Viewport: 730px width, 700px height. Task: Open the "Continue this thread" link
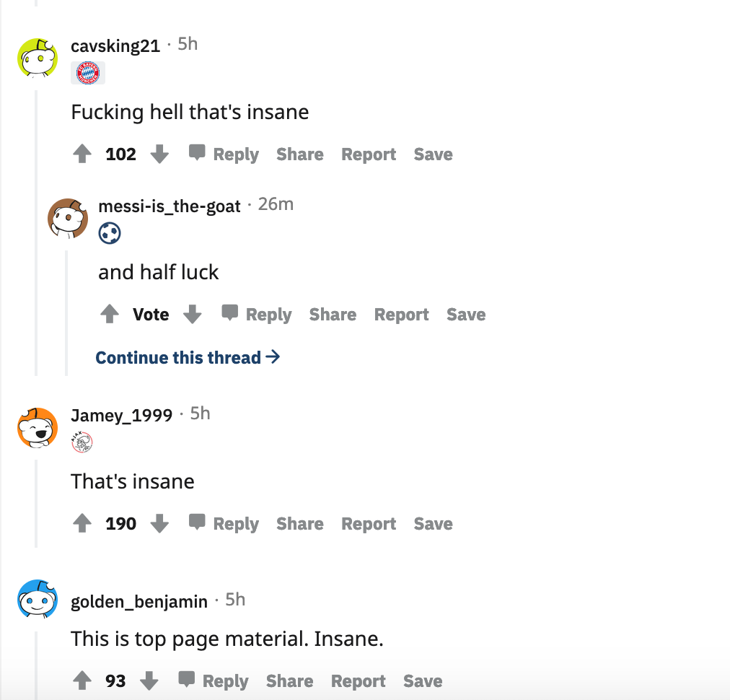coord(188,358)
